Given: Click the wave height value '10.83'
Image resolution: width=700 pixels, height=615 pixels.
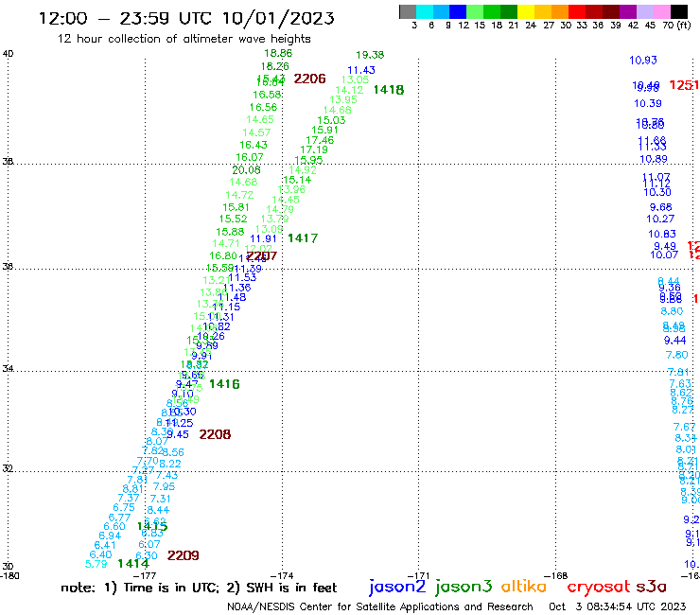Looking at the screenshot, I should pos(662,234).
